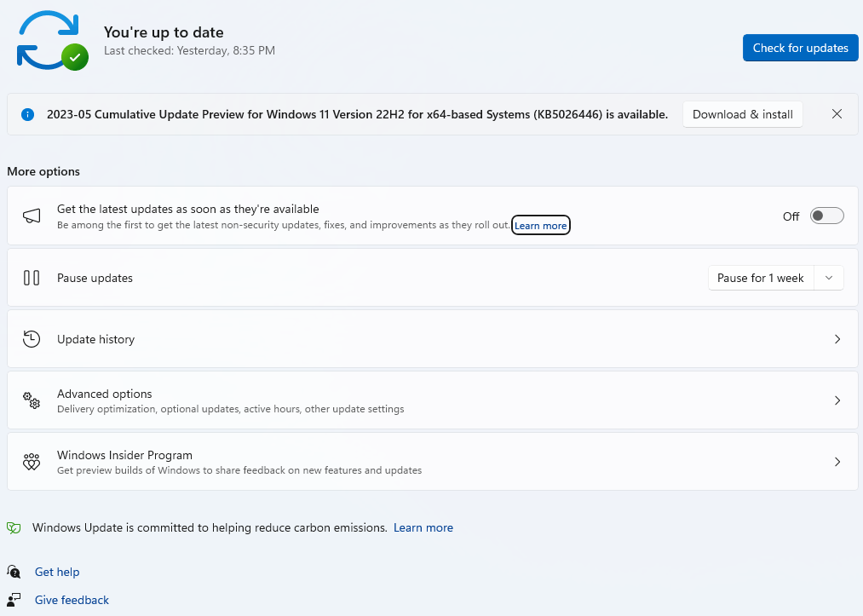Image resolution: width=863 pixels, height=616 pixels.
Task: Click the Update history label
Action: (95, 339)
